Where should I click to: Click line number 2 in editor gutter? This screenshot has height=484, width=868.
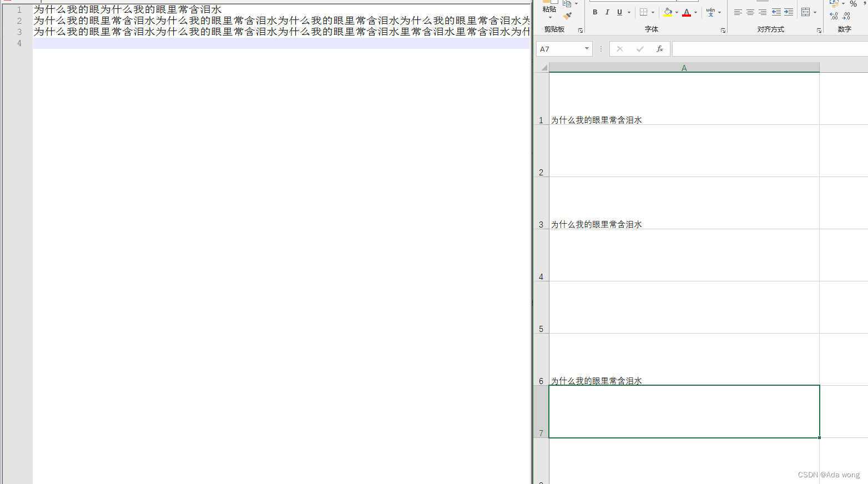point(19,21)
